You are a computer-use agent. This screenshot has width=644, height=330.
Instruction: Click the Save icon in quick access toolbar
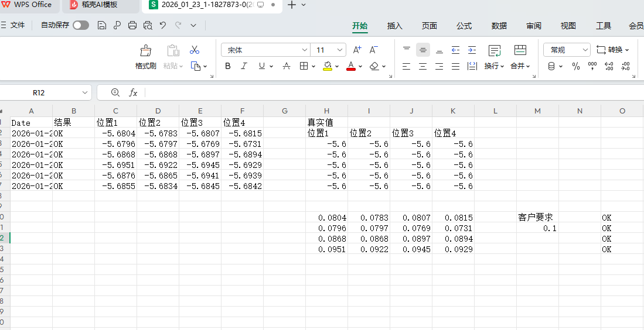[102, 25]
